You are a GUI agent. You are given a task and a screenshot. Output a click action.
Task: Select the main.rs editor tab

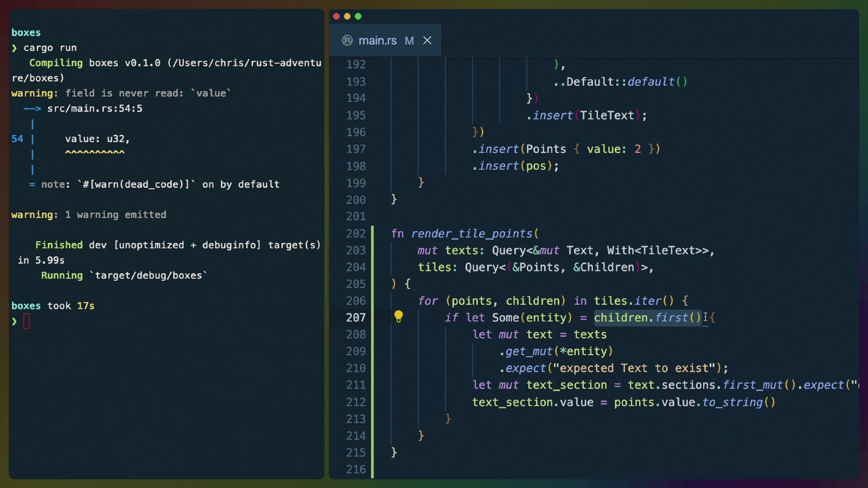tap(377, 41)
